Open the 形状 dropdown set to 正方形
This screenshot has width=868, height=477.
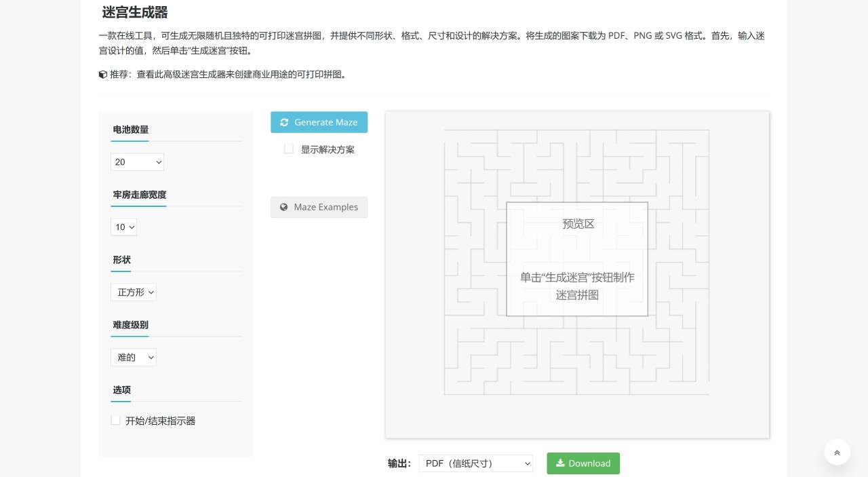click(134, 292)
